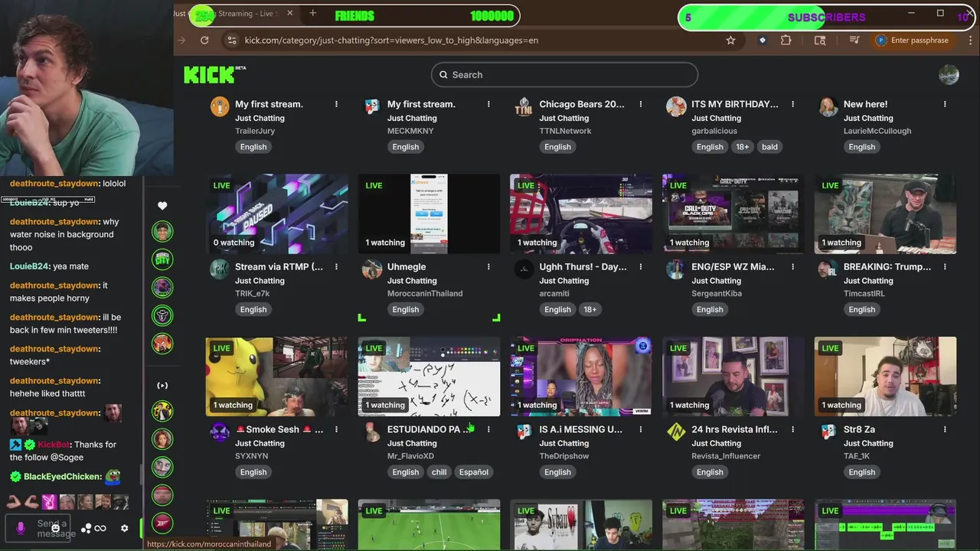Reload the page in Chrome
Screen dimensions: 980x551
click(204, 41)
